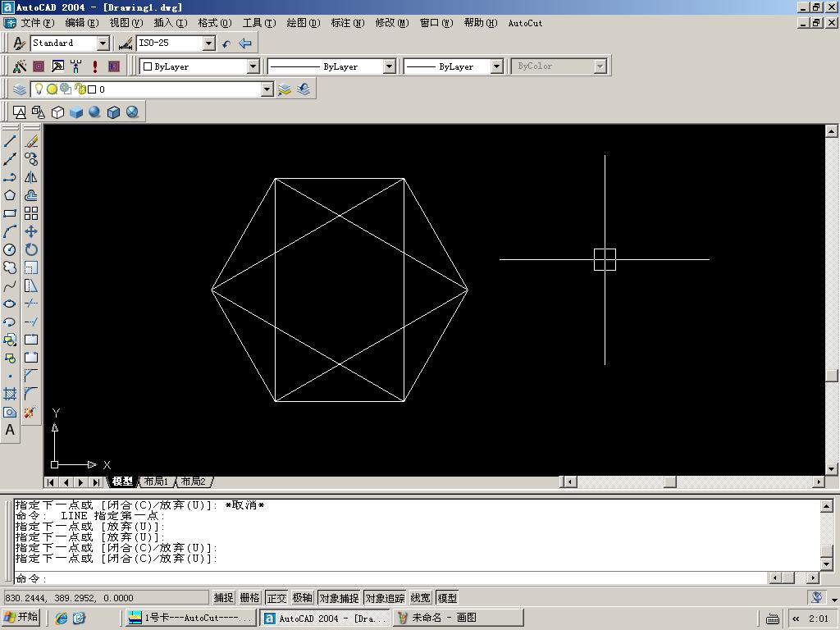Image resolution: width=840 pixels, height=630 pixels.
Task: Click the 开始 Start button
Action: pos(22,618)
